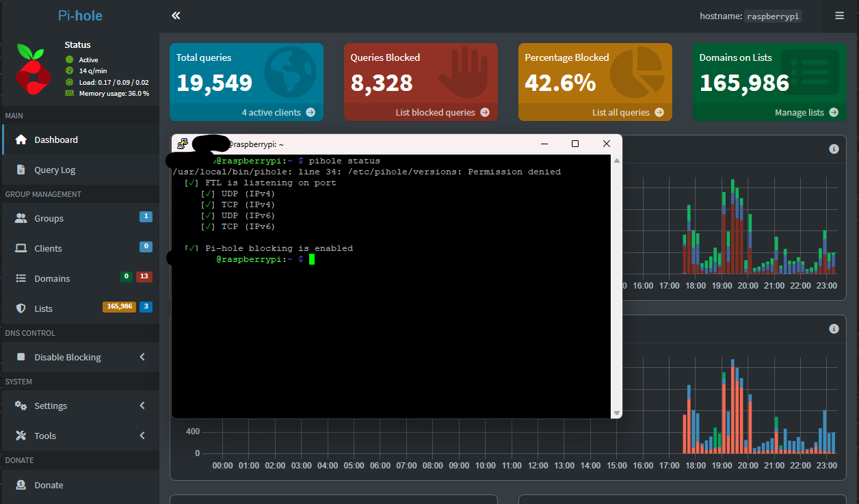Open the 'Manage lists' link
This screenshot has width=859, height=504.
point(769,112)
